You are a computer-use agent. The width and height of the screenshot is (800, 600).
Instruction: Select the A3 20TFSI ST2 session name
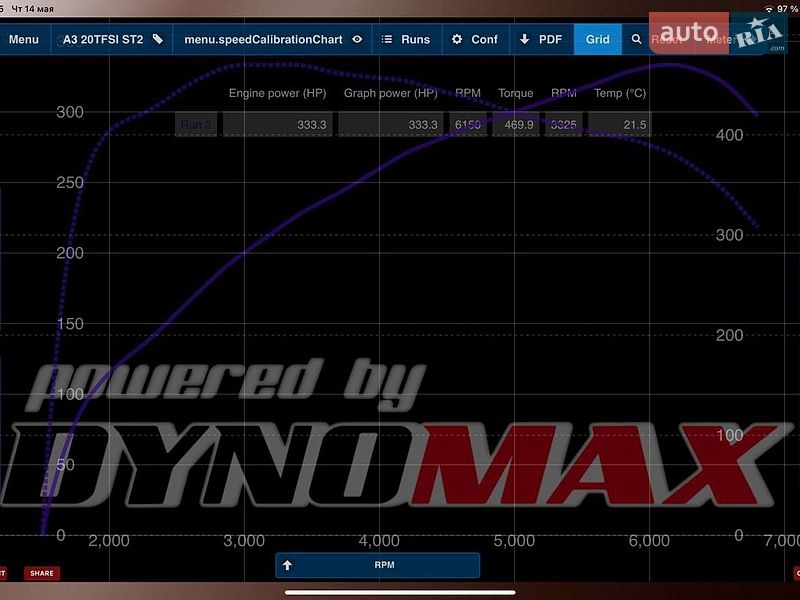[103, 39]
